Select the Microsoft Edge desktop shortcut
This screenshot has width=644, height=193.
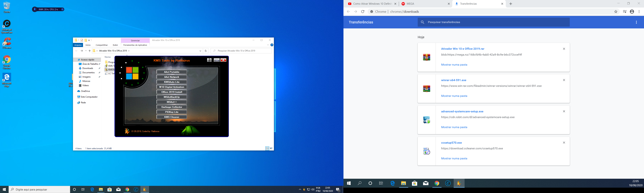tap(7, 80)
